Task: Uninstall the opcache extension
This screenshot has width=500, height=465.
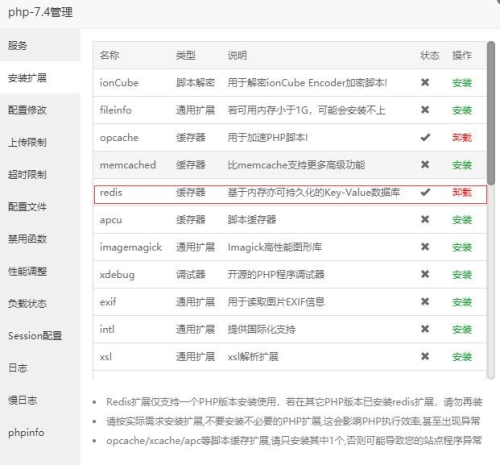Action: [x=462, y=137]
